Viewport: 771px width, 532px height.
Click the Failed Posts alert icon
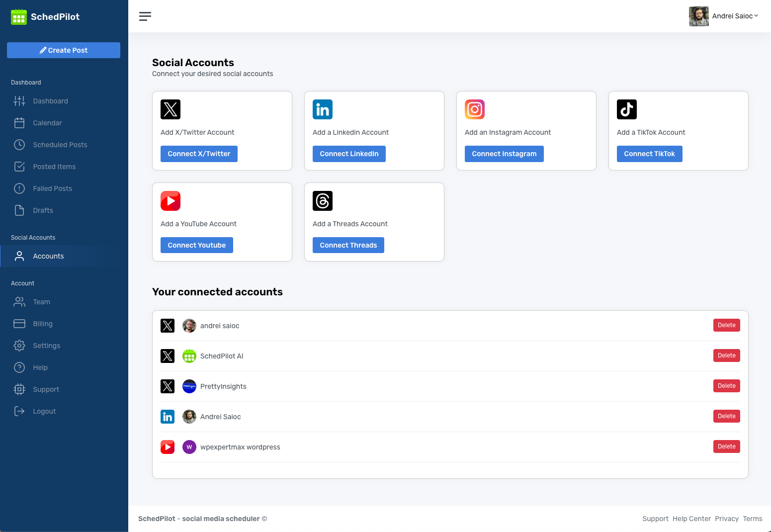pyautogui.click(x=19, y=188)
